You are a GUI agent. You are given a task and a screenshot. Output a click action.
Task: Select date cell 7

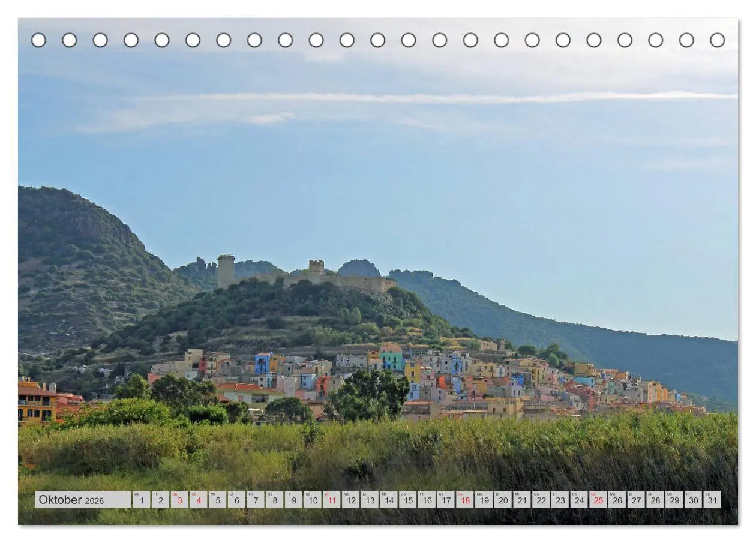point(256,500)
